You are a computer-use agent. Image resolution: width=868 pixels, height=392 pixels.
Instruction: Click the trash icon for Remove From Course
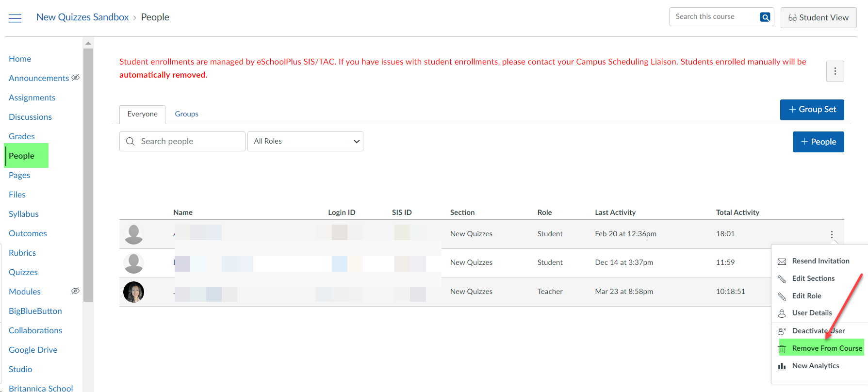tap(782, 349)
